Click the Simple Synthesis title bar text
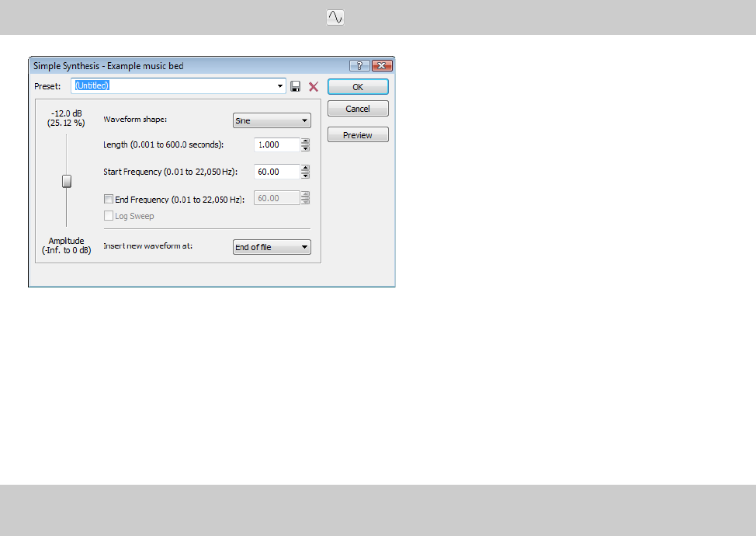756x536 pixels. [109, 66]
